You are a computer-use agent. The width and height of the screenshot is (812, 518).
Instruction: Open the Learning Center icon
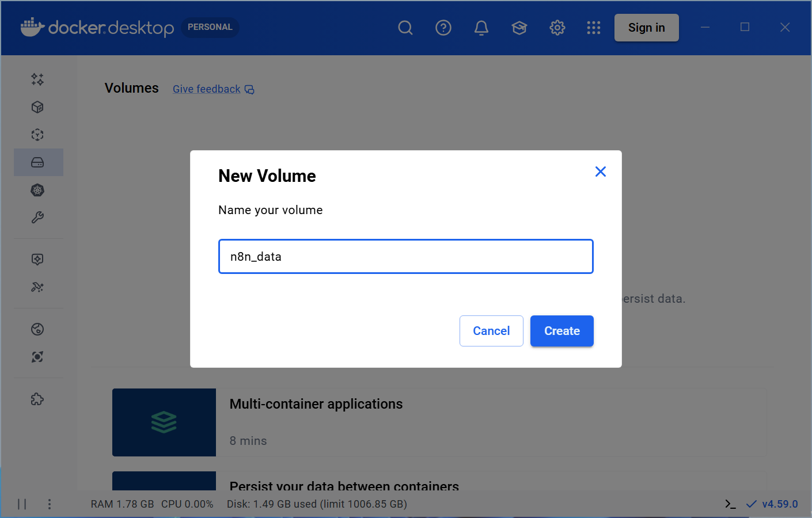click(x=519, y=27)
